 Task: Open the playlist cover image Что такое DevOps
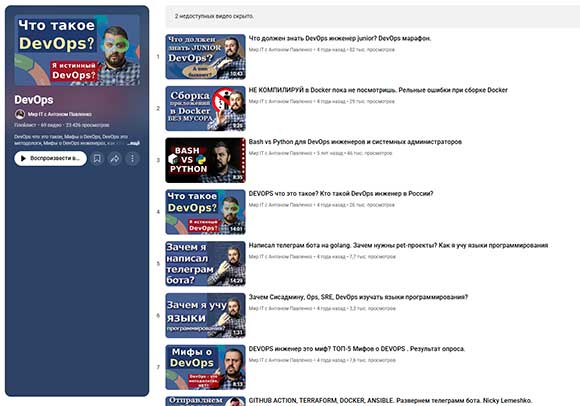click(x=77, y=51)
